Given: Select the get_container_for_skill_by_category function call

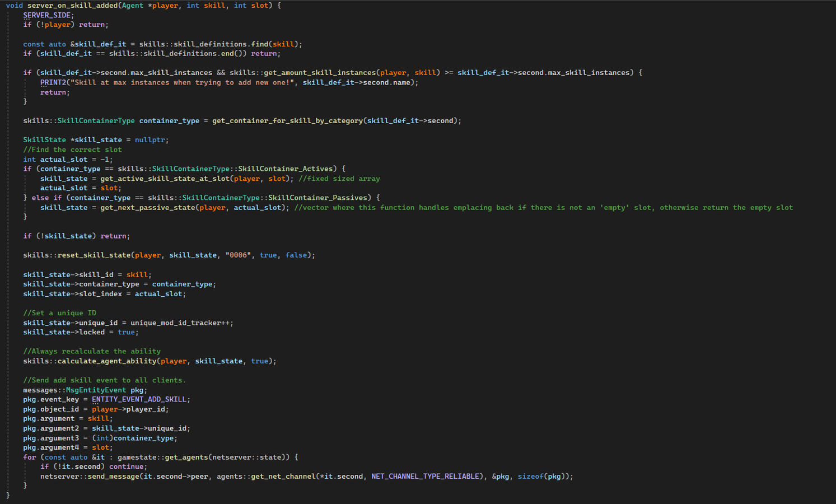Looking at the screenshot, I should point(287,121).
